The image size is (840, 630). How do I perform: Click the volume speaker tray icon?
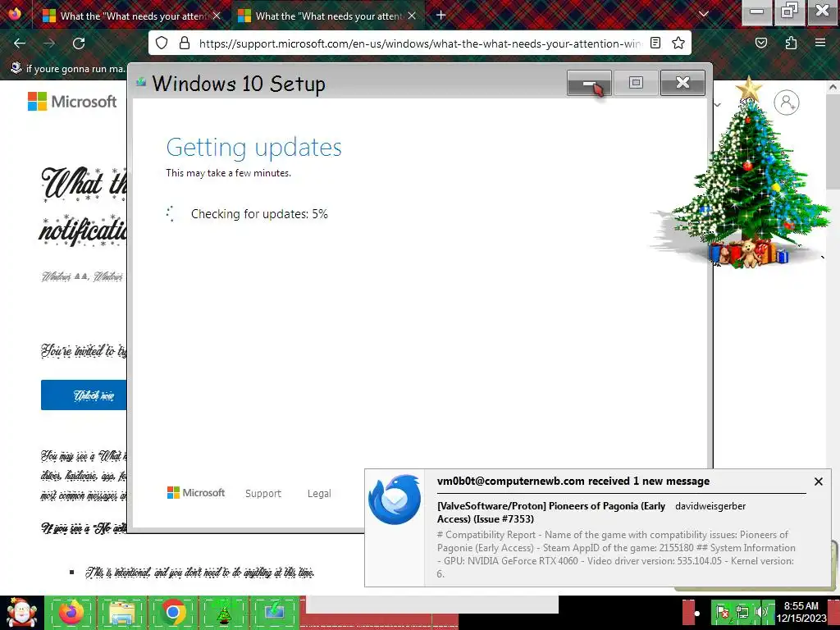(761, 611)
